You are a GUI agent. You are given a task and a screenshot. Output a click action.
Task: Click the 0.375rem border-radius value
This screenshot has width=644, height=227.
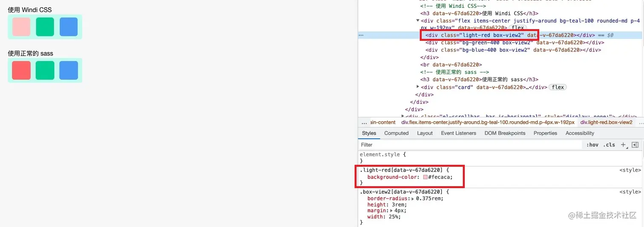tap(429, 198)
